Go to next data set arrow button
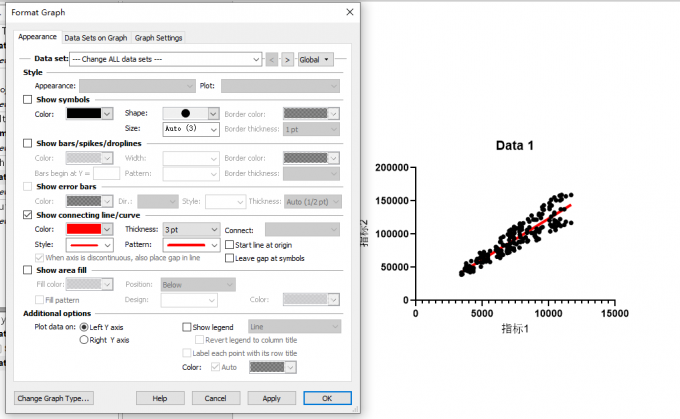 [x=287, y=59]
